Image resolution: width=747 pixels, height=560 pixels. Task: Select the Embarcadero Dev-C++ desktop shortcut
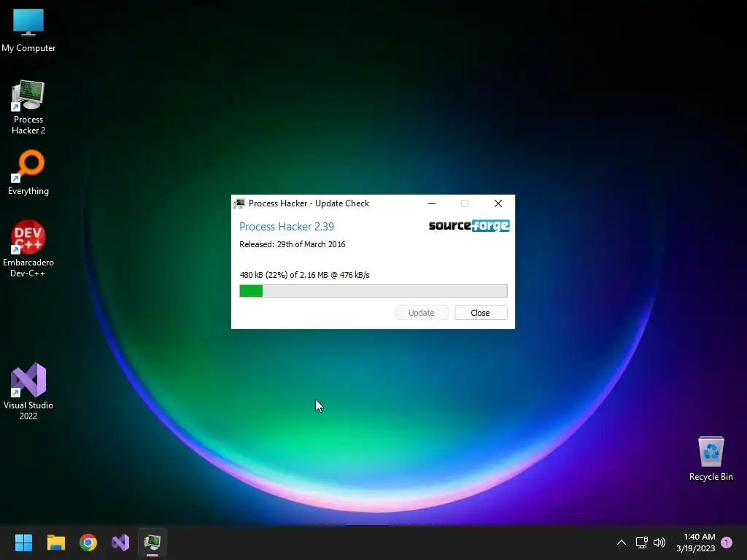pos(28,249)
